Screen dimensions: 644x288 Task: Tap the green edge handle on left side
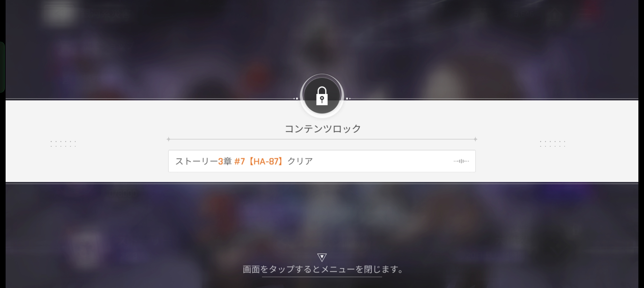[x=2, y=67]
